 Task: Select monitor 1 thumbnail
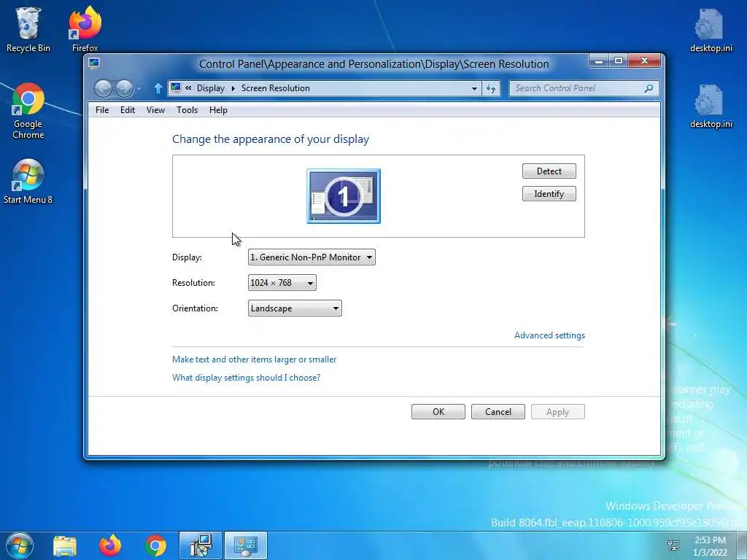(x=344, y=195)
